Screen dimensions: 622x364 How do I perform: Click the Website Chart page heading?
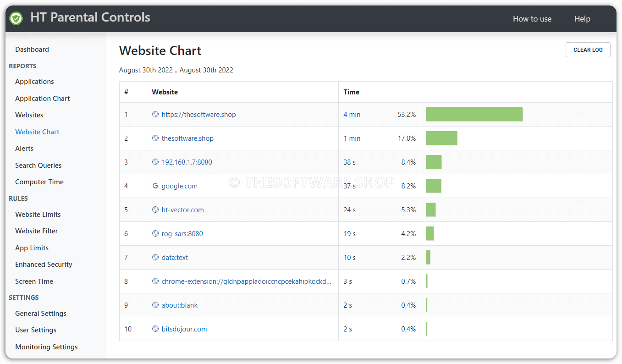click(160, 50)
